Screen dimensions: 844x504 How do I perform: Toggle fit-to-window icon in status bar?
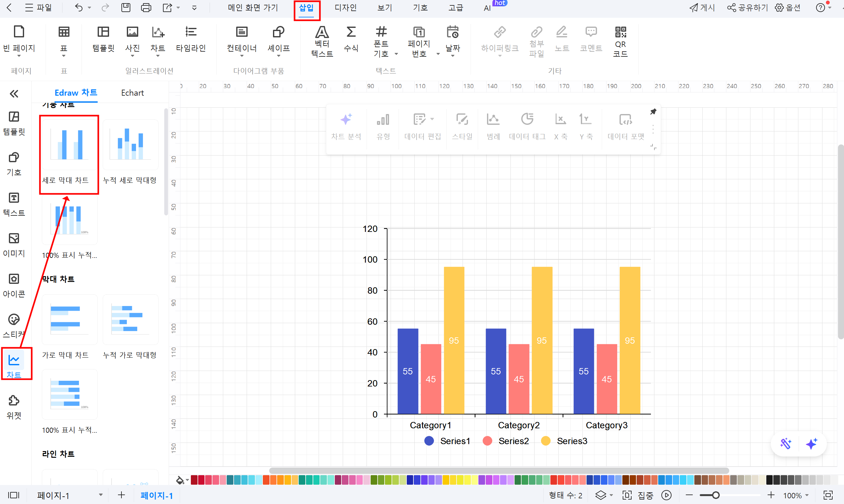point(828,495)
